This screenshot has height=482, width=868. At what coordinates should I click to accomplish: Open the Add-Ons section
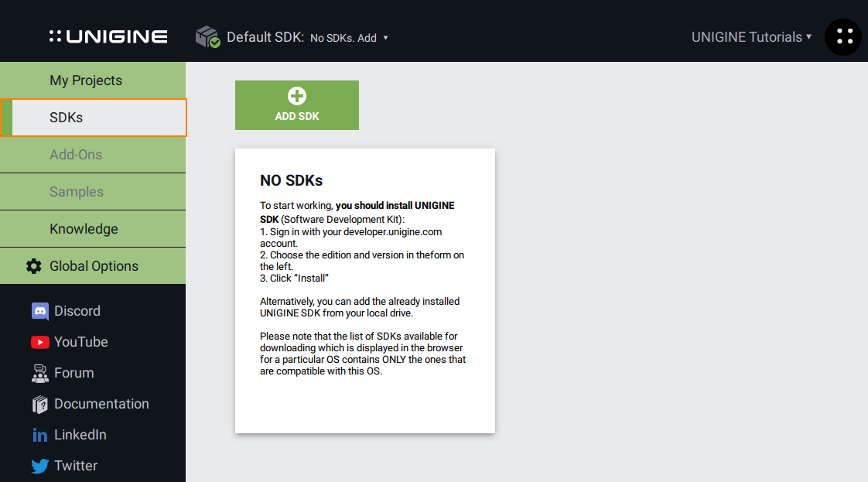pos(76,155)
